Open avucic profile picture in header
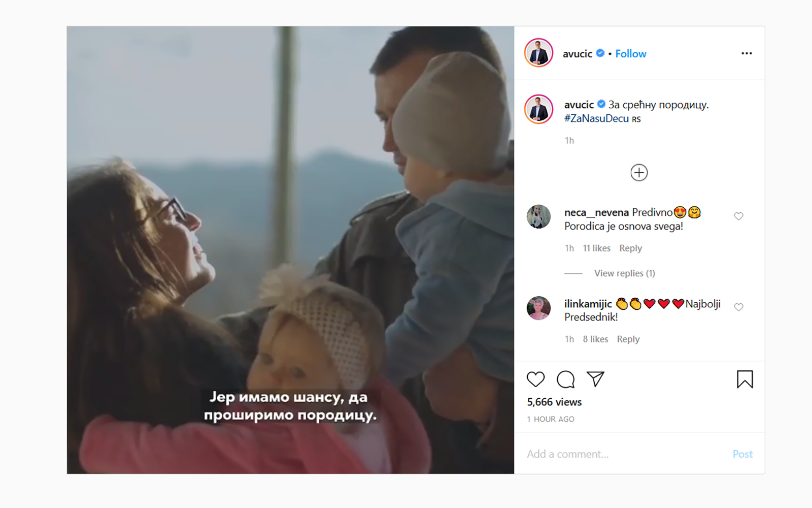This screenshot has height=508, width=812. tap(538, 53)
